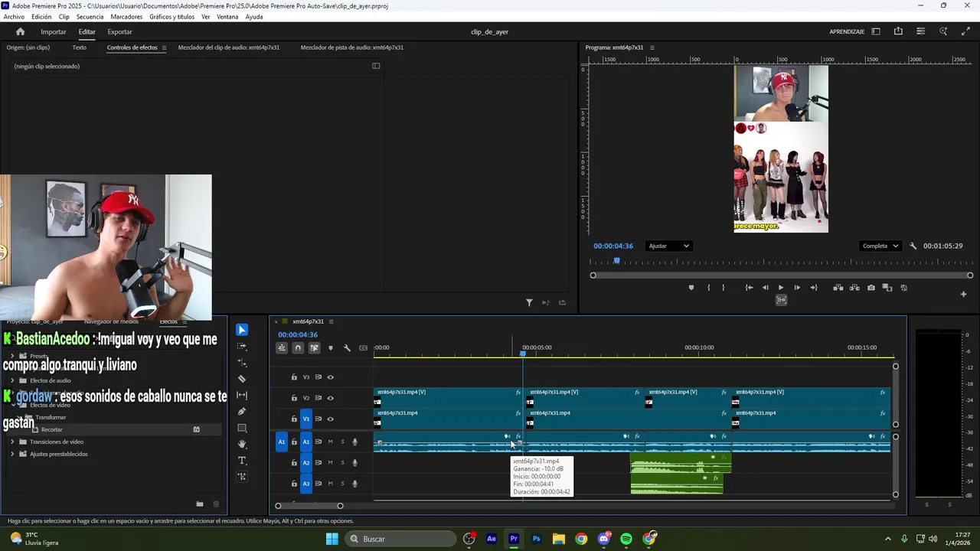Viewport: 980px width, 551px height.
Task: Click the Lift button in Program Monitor
Action: (838, 288)
